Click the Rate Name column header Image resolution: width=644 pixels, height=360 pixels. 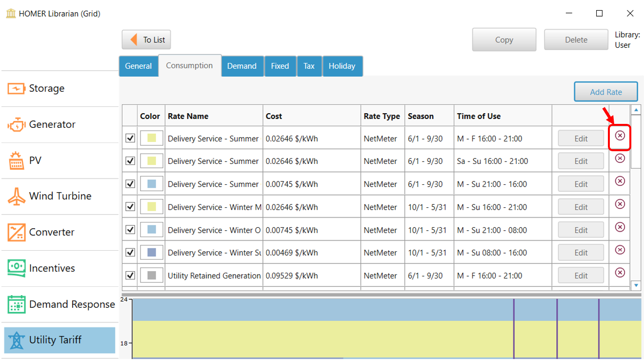[214, 116]
